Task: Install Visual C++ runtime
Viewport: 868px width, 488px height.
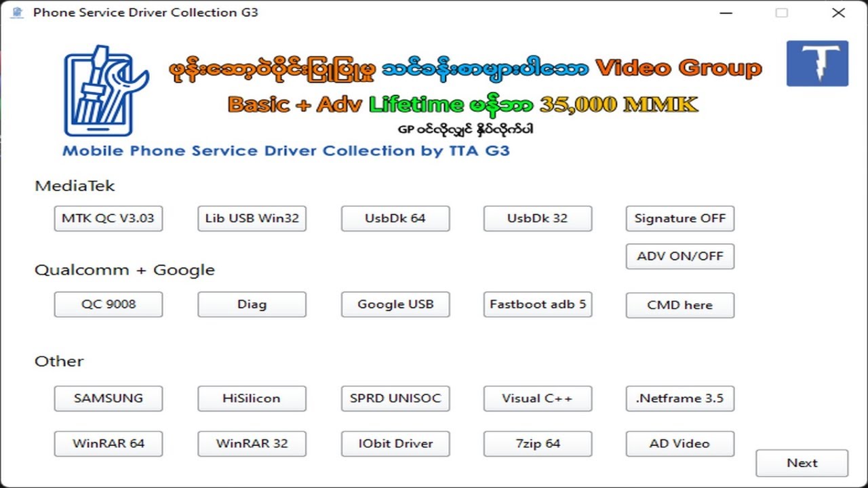Action: (538, 398)
